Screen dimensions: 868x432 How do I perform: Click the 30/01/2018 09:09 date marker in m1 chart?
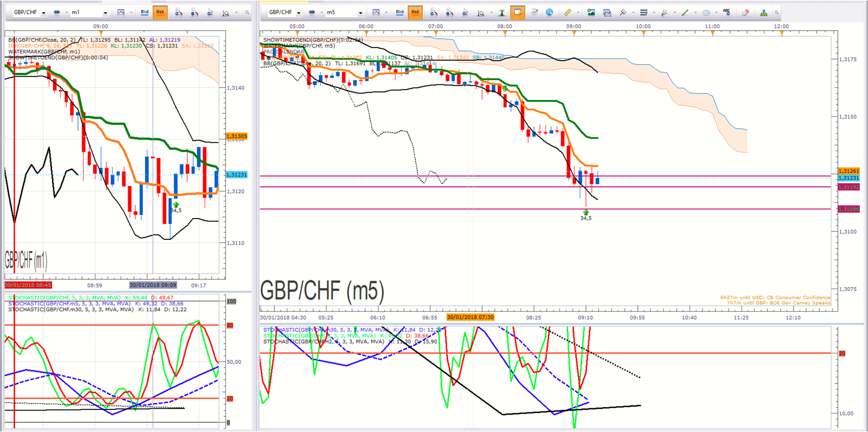coord(153,285)
